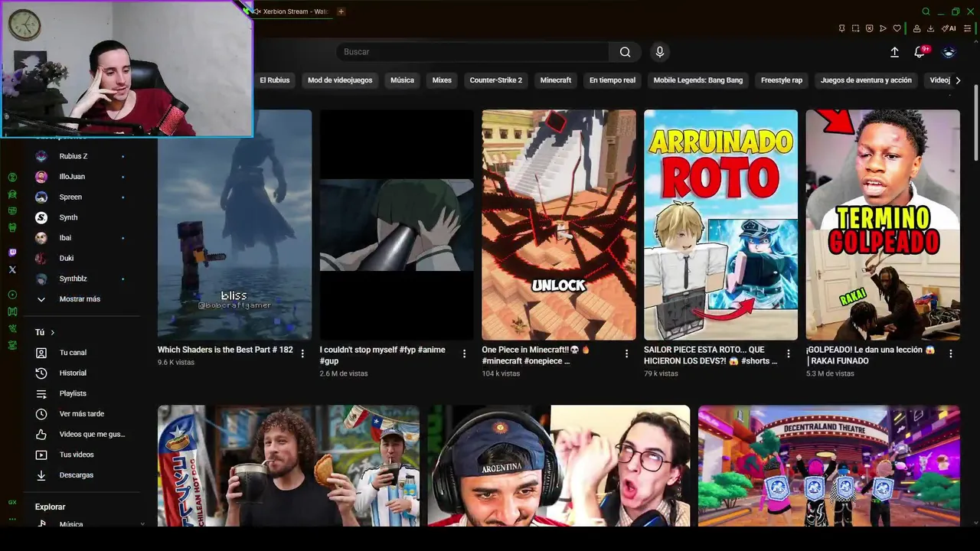Open a new browser tab with plus
980x551 pixels.
(x=341, y=11)
